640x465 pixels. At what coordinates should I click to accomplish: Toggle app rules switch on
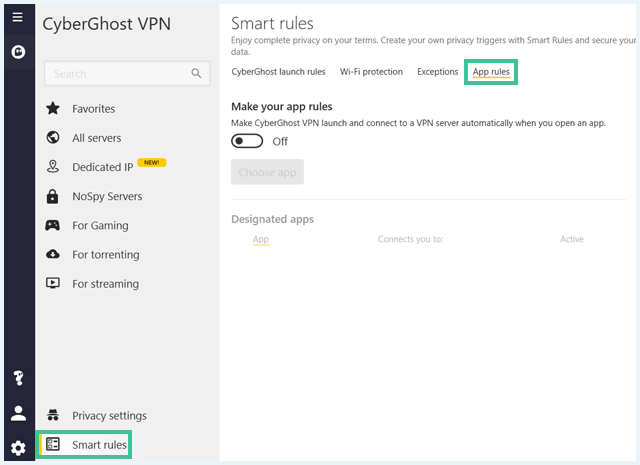point(247,141)
